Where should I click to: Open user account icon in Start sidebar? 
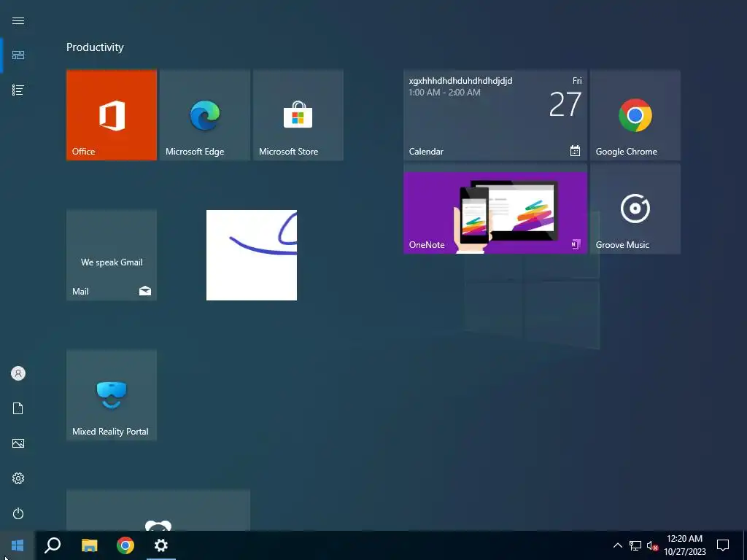tap(18, 373)
